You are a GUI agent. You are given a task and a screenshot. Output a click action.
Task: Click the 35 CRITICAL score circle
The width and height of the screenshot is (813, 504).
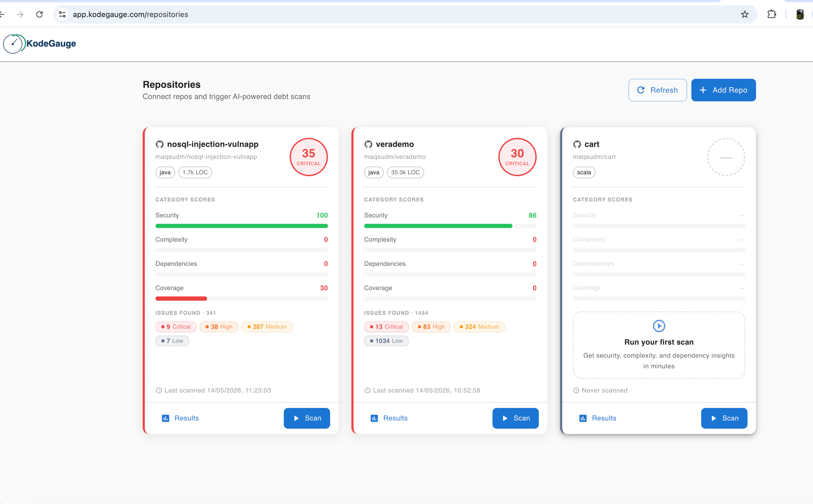[x=309, y=157]
